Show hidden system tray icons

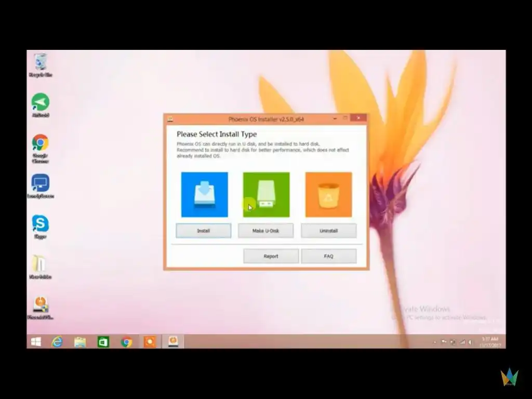coord(435,342)
